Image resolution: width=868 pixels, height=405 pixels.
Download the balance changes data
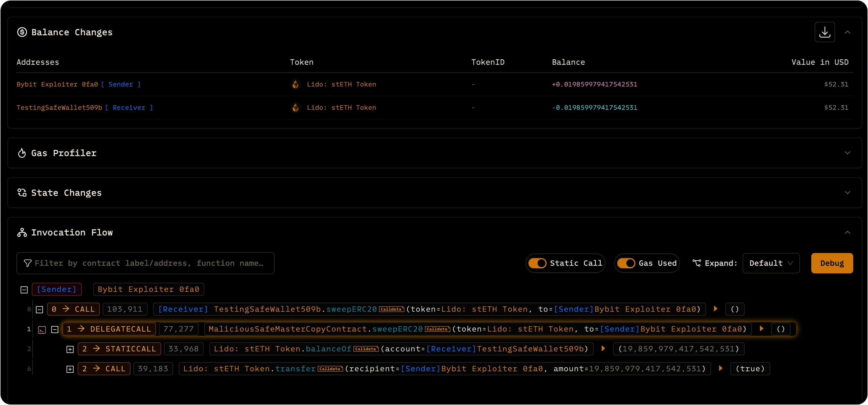825,32
